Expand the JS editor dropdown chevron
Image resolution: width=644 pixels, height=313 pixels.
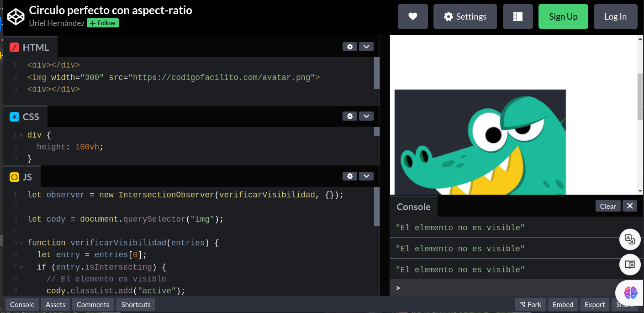tap(366, 176)
